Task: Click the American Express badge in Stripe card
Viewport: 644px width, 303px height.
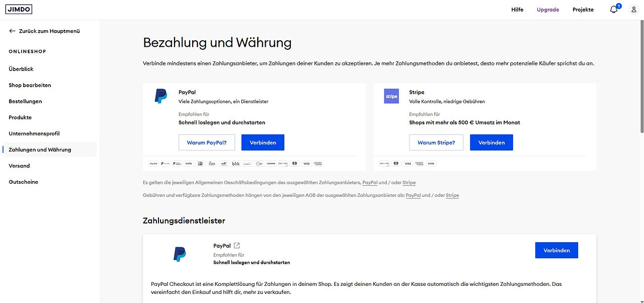Action: pyautogui.click(x=419, y=164)
